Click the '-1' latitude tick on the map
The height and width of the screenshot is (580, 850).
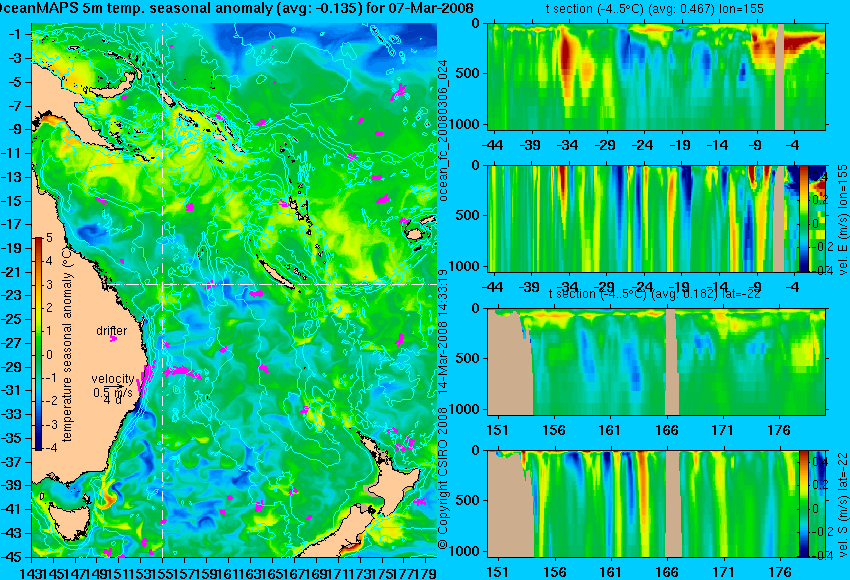15,34
